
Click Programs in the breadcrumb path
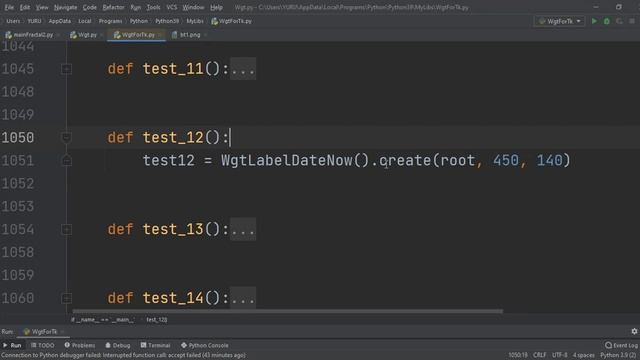point(110,21)
